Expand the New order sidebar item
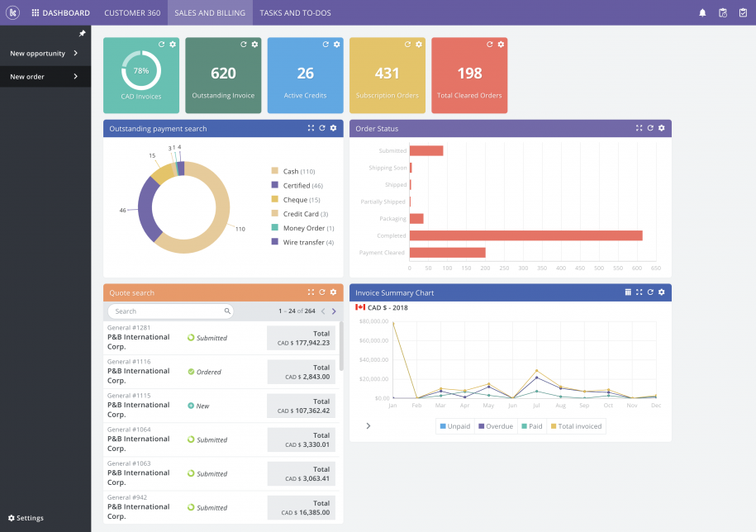Screen dimensions: 756x532 45,77
